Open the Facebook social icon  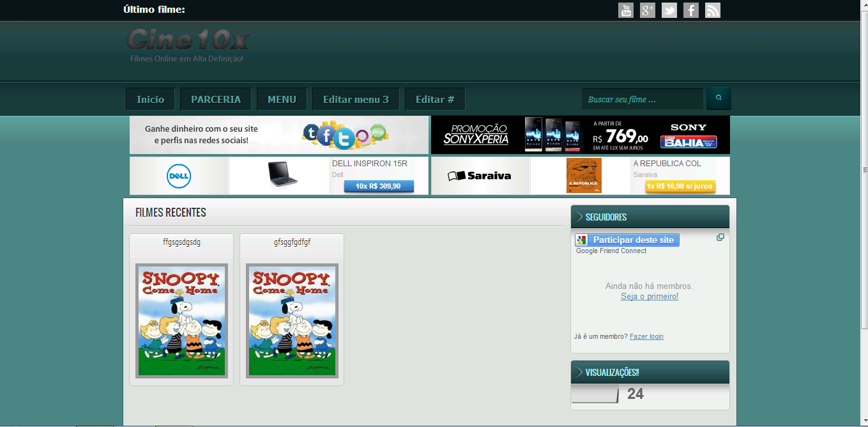tap(691, 10)
